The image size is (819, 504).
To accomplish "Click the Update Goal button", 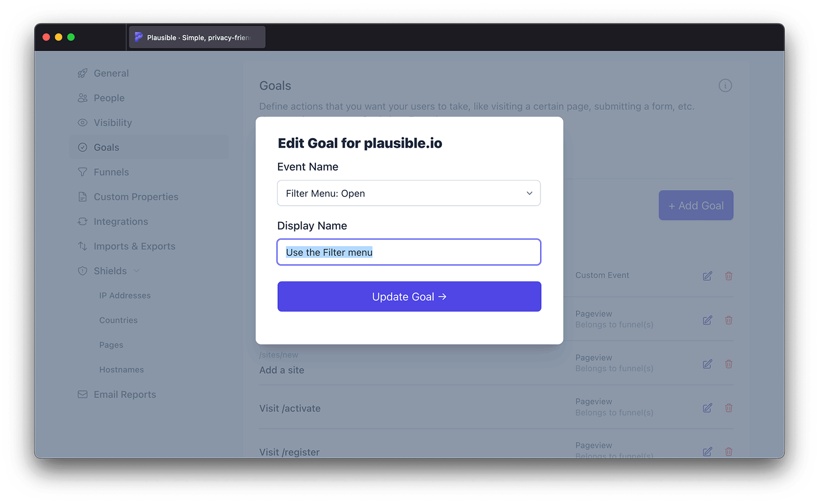I will [409, 296].
